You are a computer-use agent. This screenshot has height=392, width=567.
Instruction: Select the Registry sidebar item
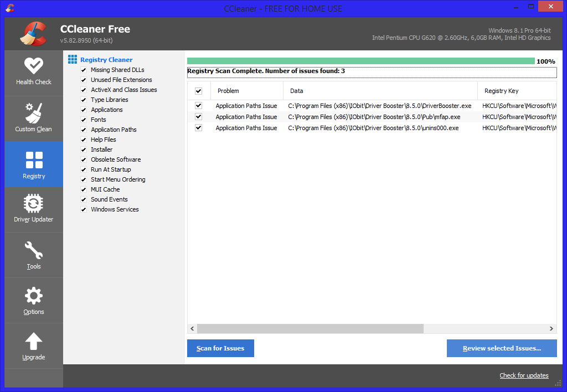click(34, 164)
